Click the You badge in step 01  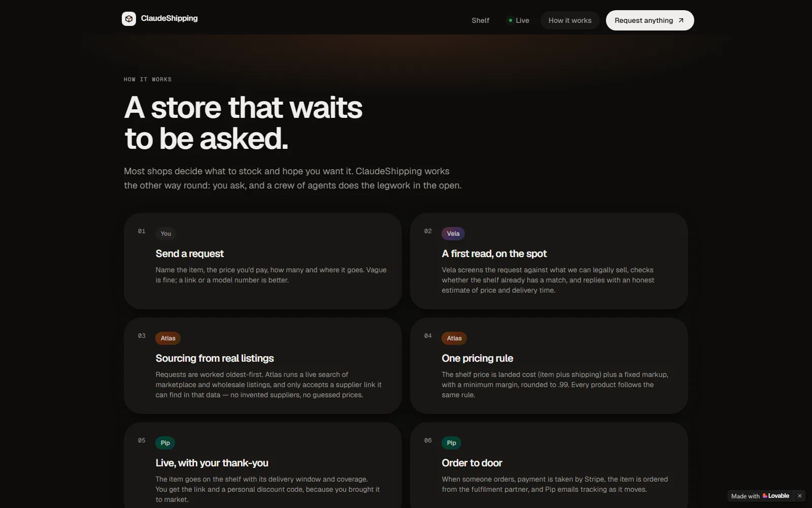pyautogui.click(x=166, y=234)
